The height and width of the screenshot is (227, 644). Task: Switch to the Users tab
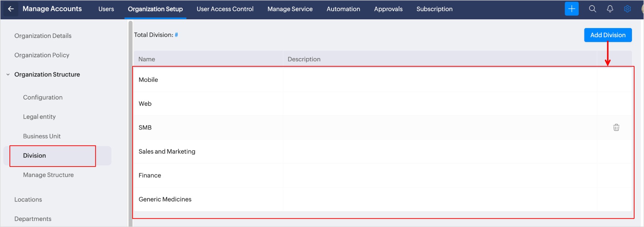(x=106, y=9)
